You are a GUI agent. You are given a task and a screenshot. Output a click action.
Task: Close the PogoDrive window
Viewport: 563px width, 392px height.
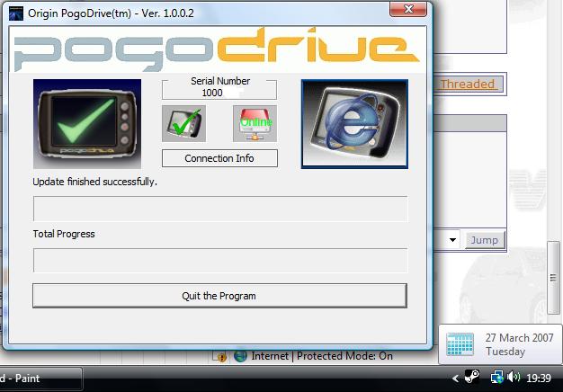pos(408,9)
